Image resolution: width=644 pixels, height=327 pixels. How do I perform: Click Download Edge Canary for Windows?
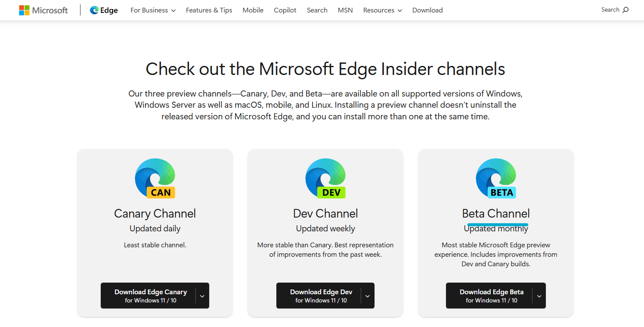150,296
